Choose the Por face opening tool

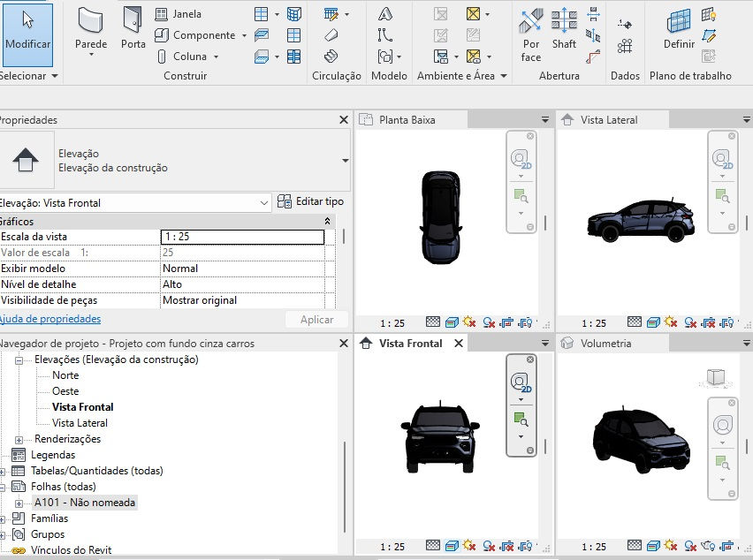(x=530, y=34)
